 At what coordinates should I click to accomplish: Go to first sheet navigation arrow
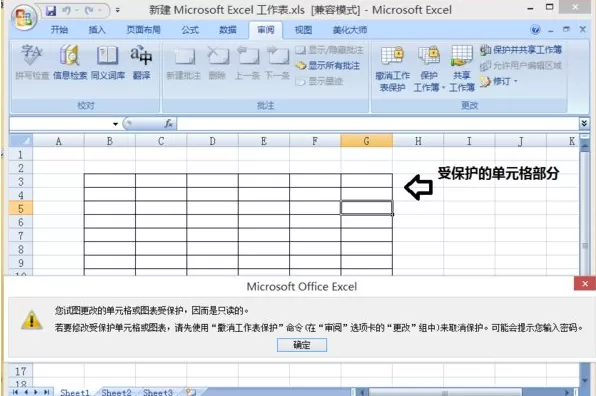[15, 392]
